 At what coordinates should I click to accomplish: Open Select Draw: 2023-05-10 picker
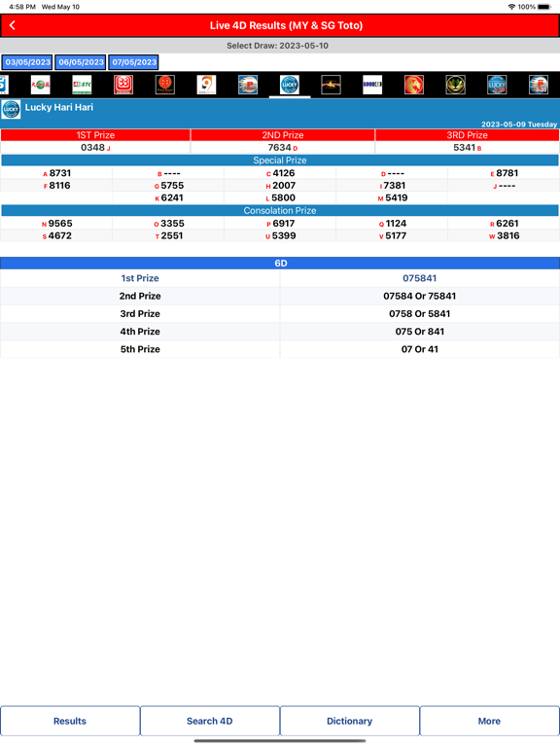pyautogui.click(x=278, y=46)
